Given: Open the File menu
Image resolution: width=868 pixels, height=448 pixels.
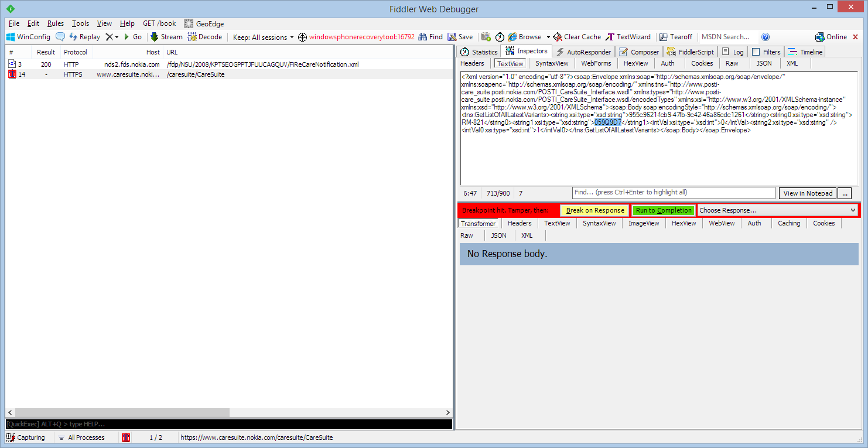Looking at the screenshot, I should click(14, 23).
